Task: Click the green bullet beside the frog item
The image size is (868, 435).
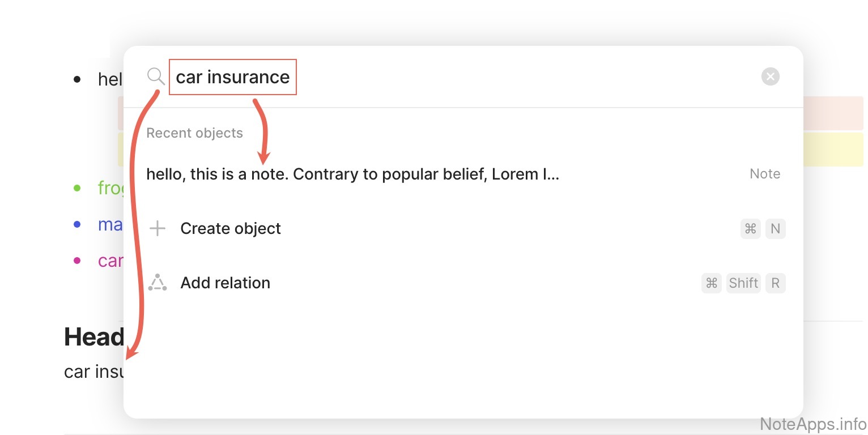Action: [x=78, y=187]
